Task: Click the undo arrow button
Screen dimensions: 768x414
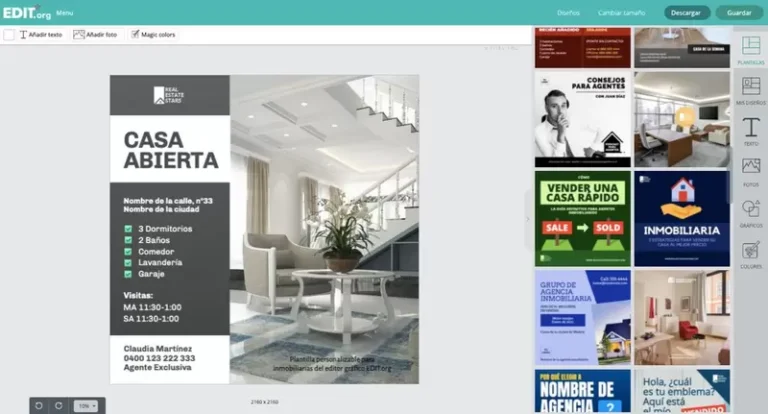Action: click(39, 405)
